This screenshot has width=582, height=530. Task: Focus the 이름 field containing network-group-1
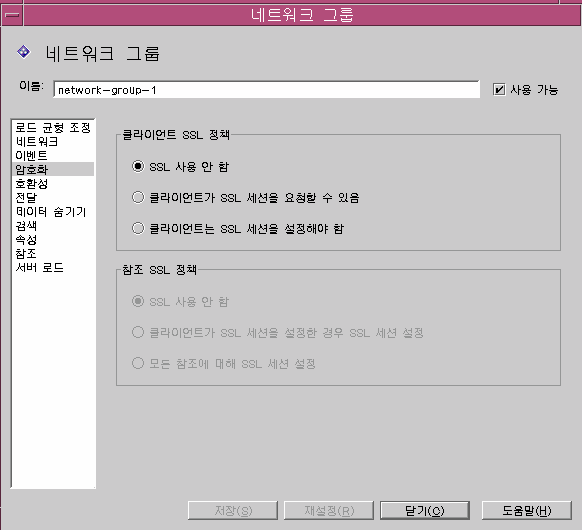click(267, 89)
